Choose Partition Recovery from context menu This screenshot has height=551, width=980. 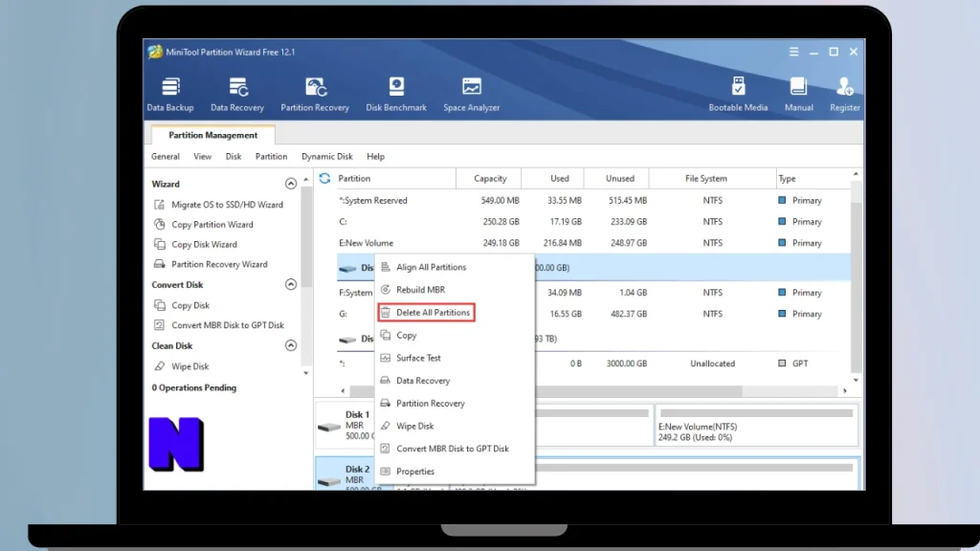[x=455, y=403]
